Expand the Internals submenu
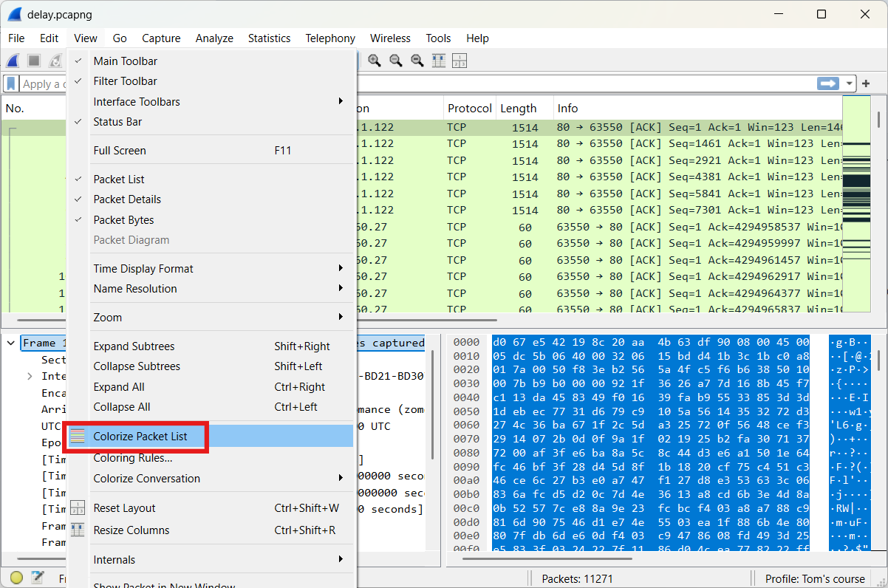Image resolution: width=888 pixels, height=588 pixels. 341,559
